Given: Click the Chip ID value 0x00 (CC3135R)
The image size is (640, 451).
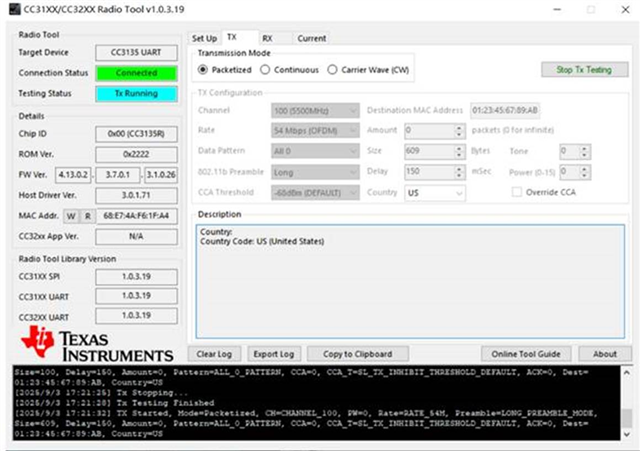Looking at the screenshot, I should point(136,134).
